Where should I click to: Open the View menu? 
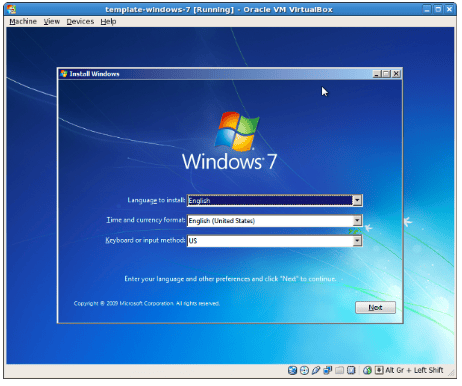(x=52, y=21)
